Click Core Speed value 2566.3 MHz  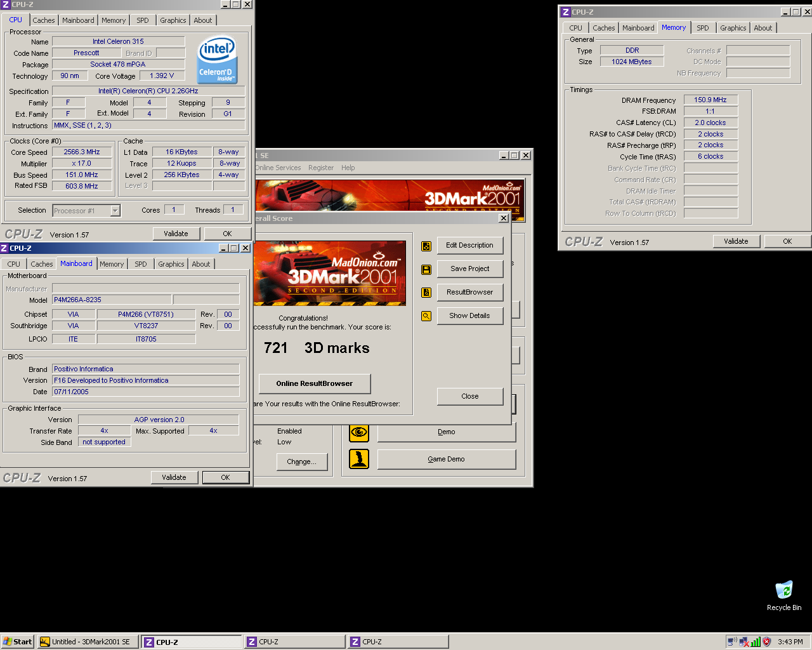point(82,152)
